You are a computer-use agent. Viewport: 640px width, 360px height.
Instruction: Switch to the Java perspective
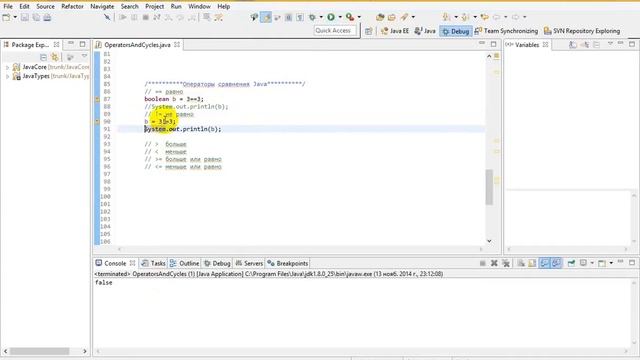(x=425, y=31)
